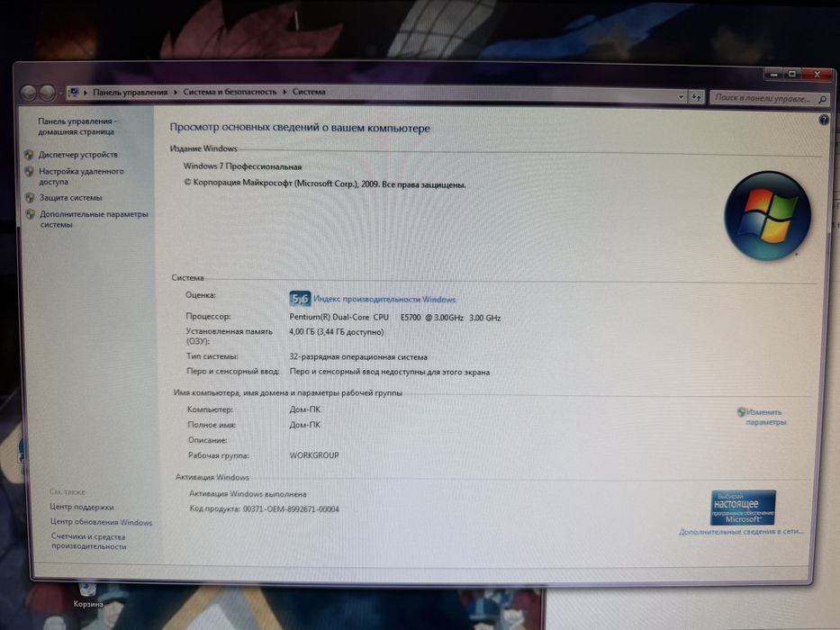840x630 pixels.
Task: Click product code '00371-OEM-8992671-00004'
Action: click(x=291, y=508)
